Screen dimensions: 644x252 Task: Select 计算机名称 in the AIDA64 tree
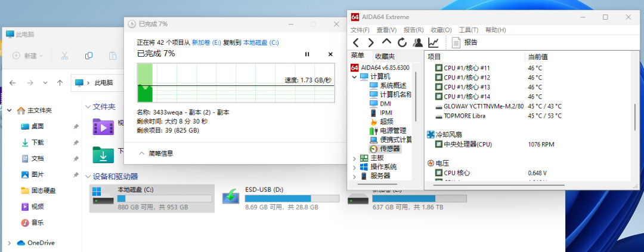click(x=390, y=94)
